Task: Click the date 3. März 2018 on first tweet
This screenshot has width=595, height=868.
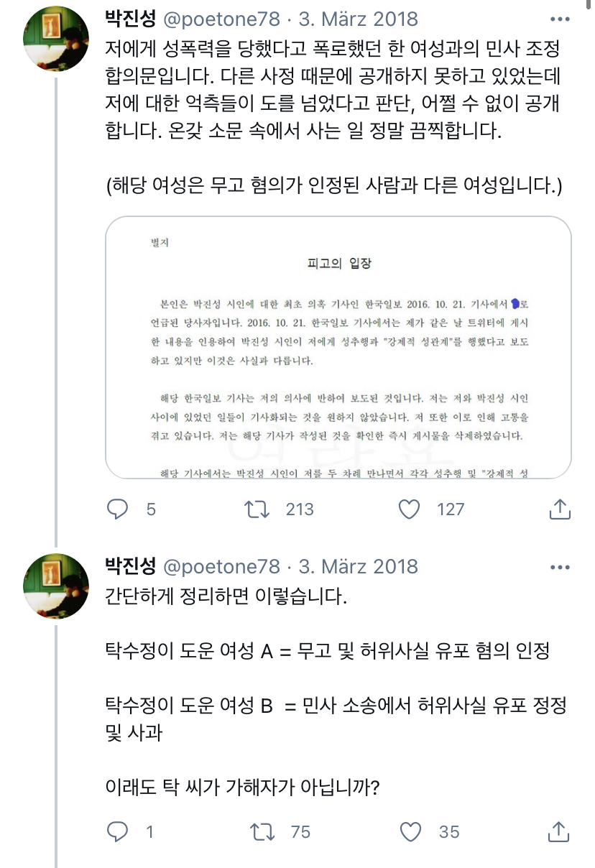Action: pyautogui.click(x=357, y=19)
